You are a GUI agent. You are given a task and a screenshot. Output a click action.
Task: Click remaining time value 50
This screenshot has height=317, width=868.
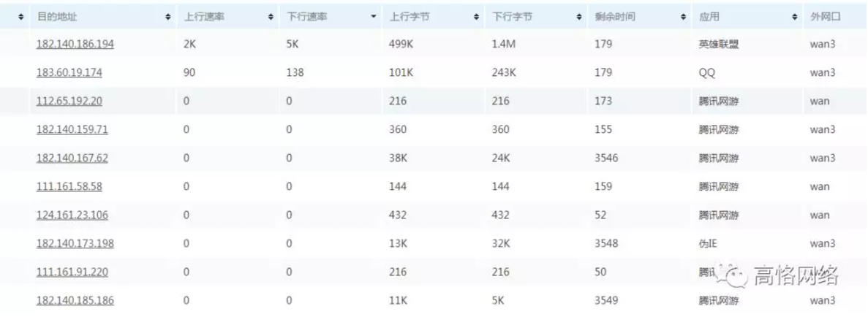600,272
